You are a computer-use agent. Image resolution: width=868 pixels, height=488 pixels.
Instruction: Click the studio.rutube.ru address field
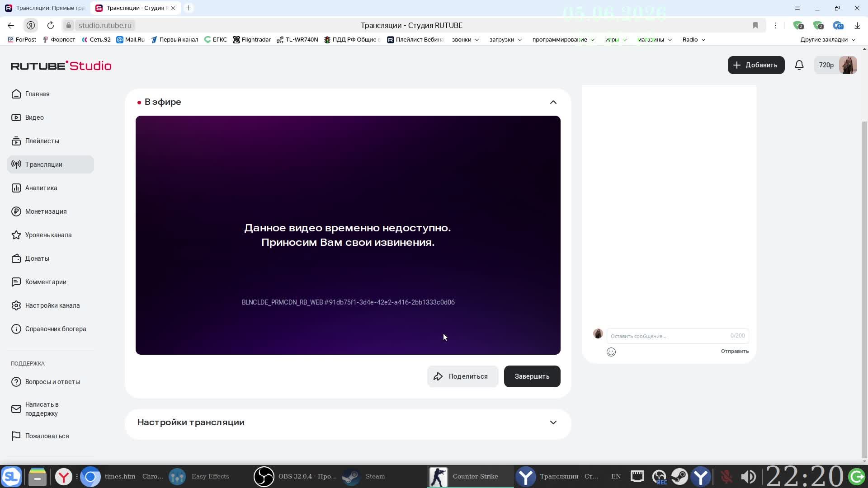(105, 25)
